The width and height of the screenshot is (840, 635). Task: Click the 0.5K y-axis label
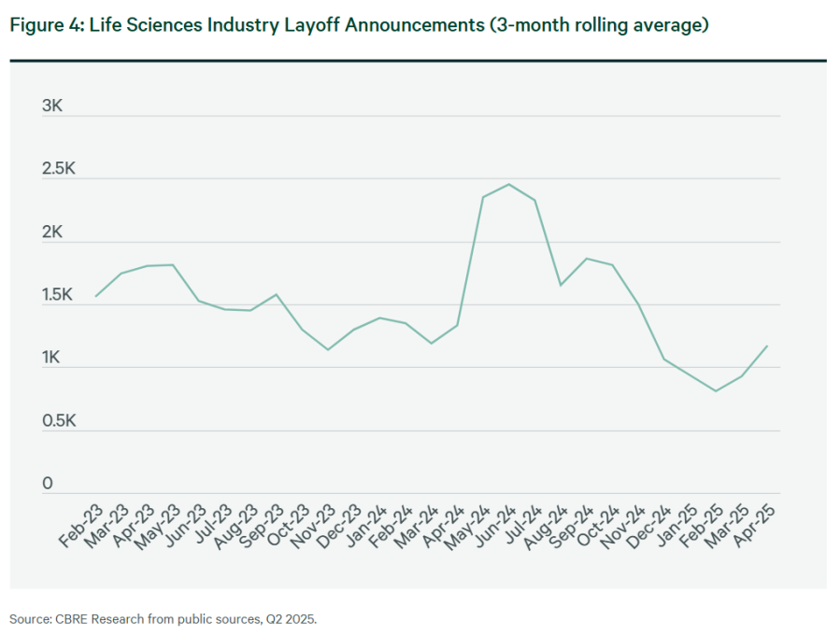click(x=58, y=421)
